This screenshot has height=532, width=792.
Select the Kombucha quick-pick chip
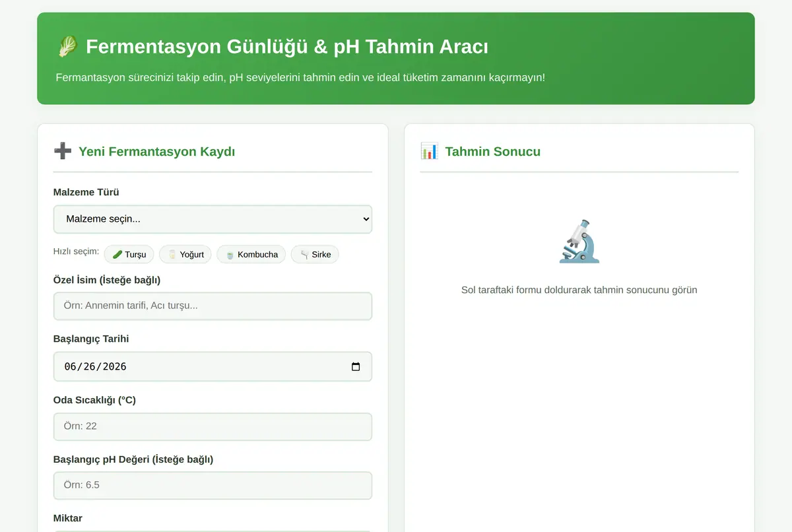pos(251,254)
